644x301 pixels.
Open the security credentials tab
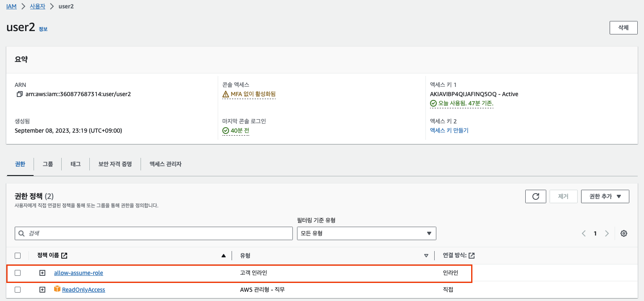pos(115,164)
